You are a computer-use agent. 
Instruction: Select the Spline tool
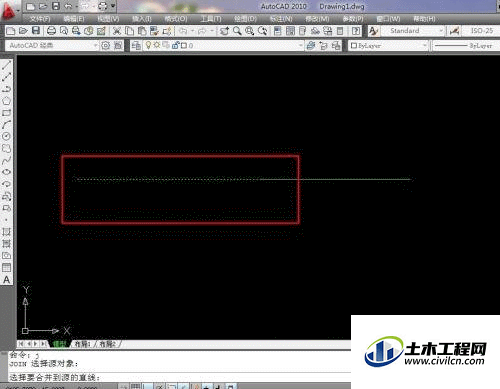click(x=7, y=160)
